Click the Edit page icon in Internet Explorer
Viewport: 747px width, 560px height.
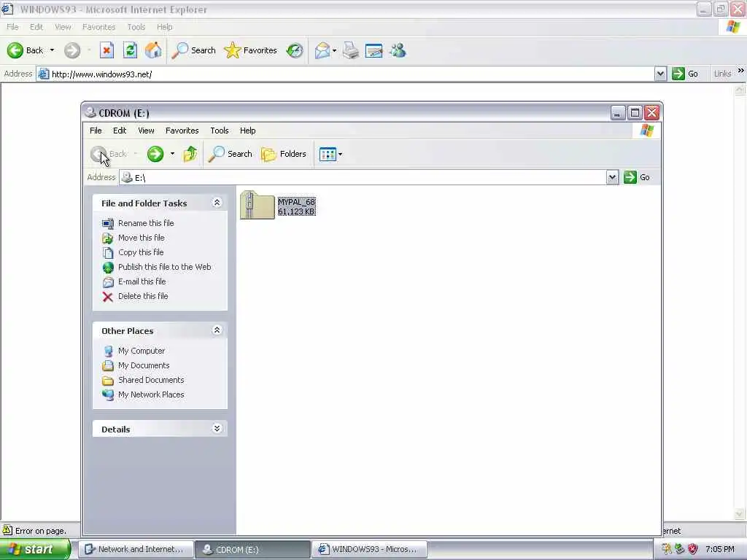pyautogui.click(x=374, y=50)
